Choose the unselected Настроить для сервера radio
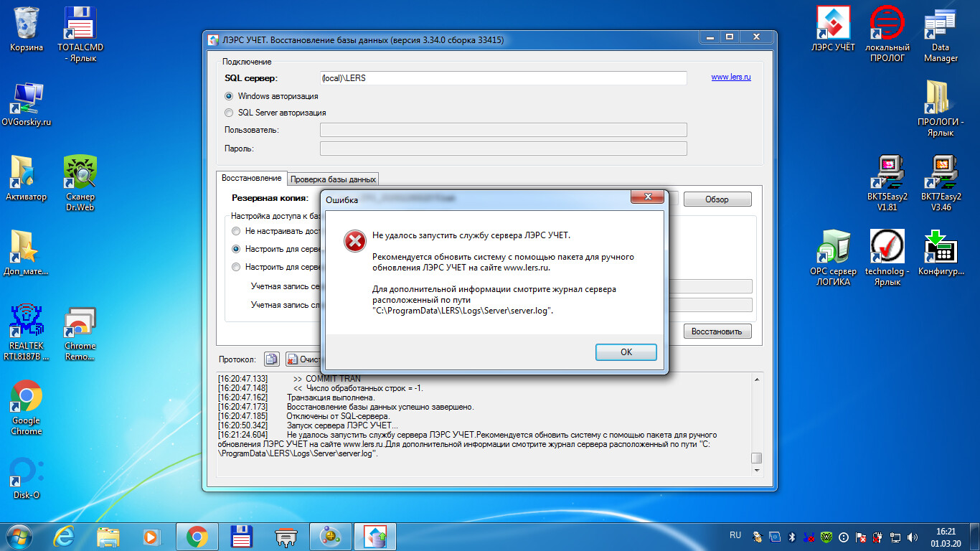 click(x=236, y=267)
